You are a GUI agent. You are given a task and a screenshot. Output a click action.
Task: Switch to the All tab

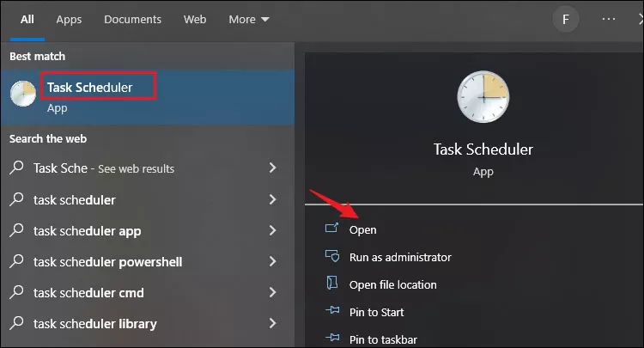coord(27,19)
